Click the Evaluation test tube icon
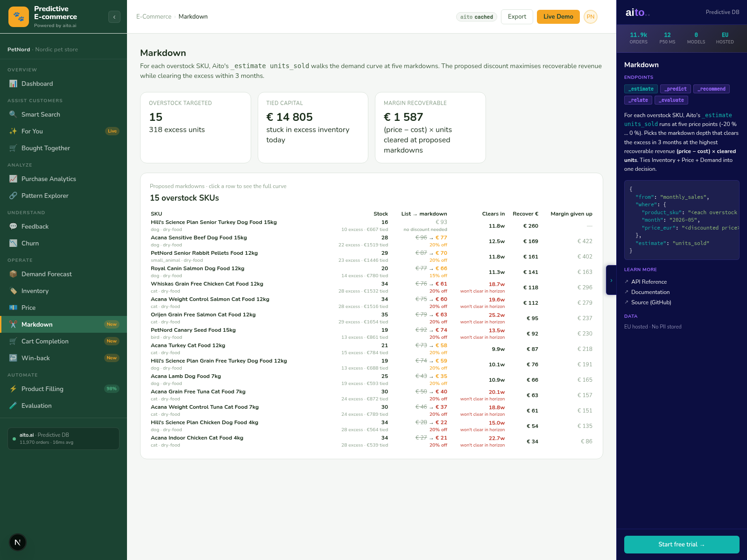This screenshot has height=560, width=747. click(13, 406)
